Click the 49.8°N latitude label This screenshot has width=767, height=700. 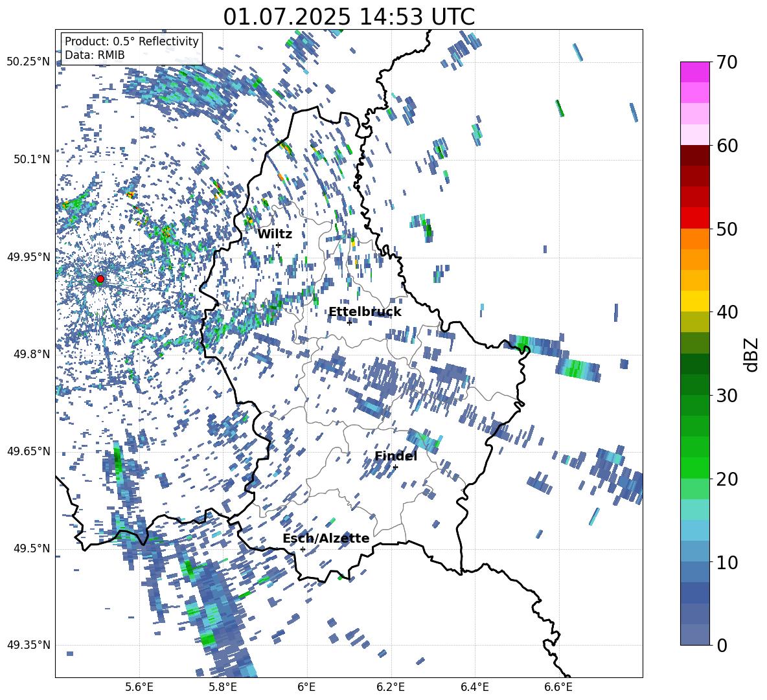click(32, 354)
